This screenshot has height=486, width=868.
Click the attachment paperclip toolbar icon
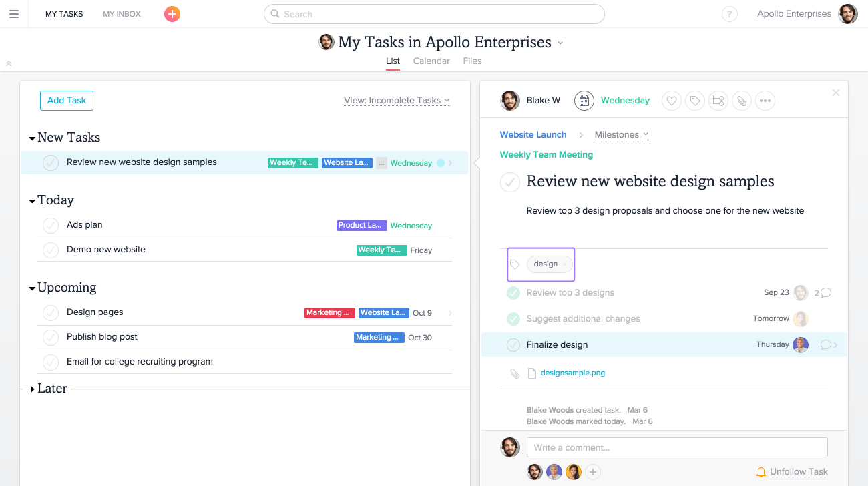pyautogui.click(x=741, y=101)
